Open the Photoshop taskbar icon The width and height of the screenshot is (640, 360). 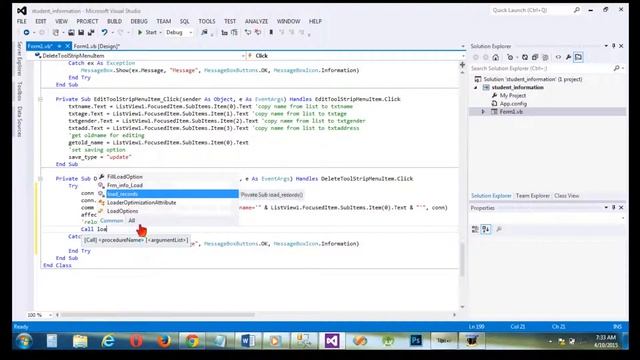(416, 340)
